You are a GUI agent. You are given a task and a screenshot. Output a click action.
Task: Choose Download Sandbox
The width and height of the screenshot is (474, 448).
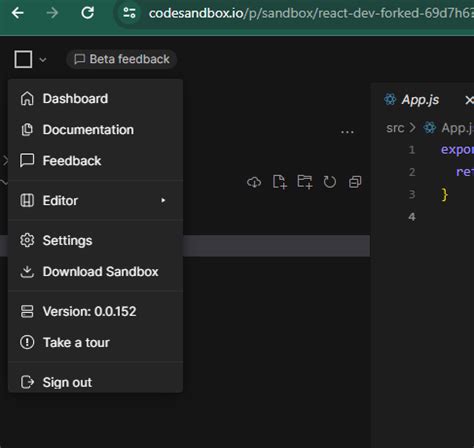(x=95, y=271)
